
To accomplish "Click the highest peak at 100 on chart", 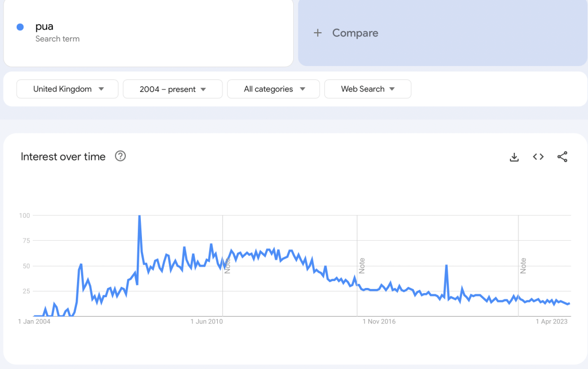I will point(139,217).
